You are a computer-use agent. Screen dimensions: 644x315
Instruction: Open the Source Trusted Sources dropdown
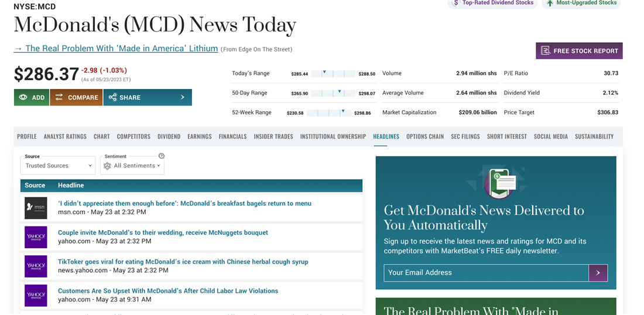[x=58, y=166]
